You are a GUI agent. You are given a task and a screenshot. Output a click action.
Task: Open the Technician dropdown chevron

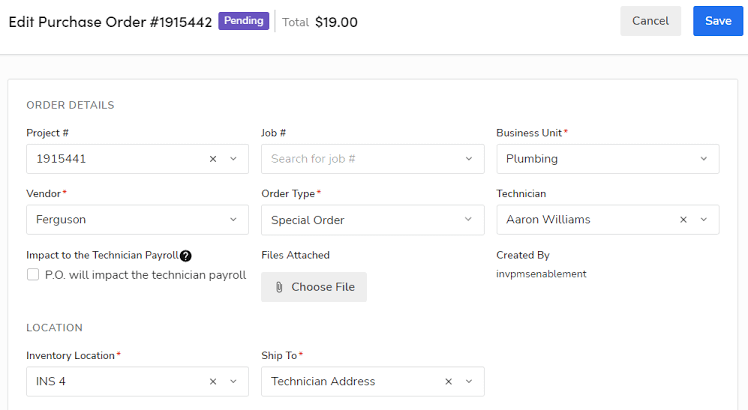tap(704, 220)
